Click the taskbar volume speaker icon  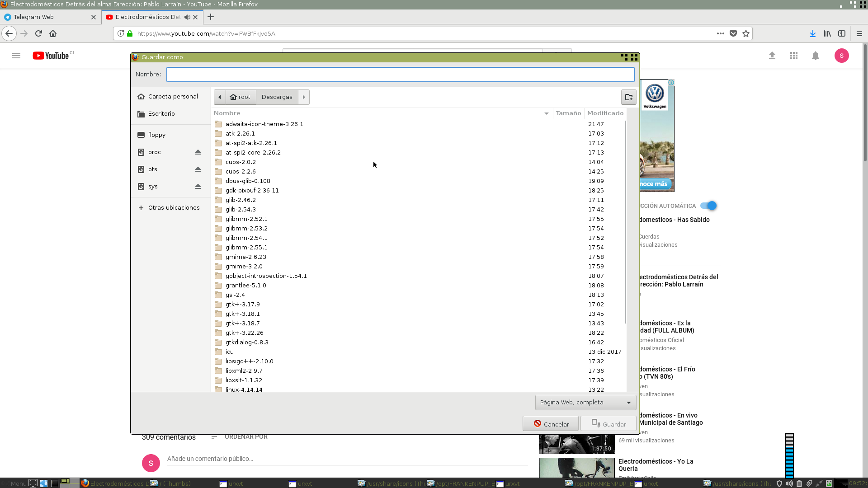coord(789,483)
